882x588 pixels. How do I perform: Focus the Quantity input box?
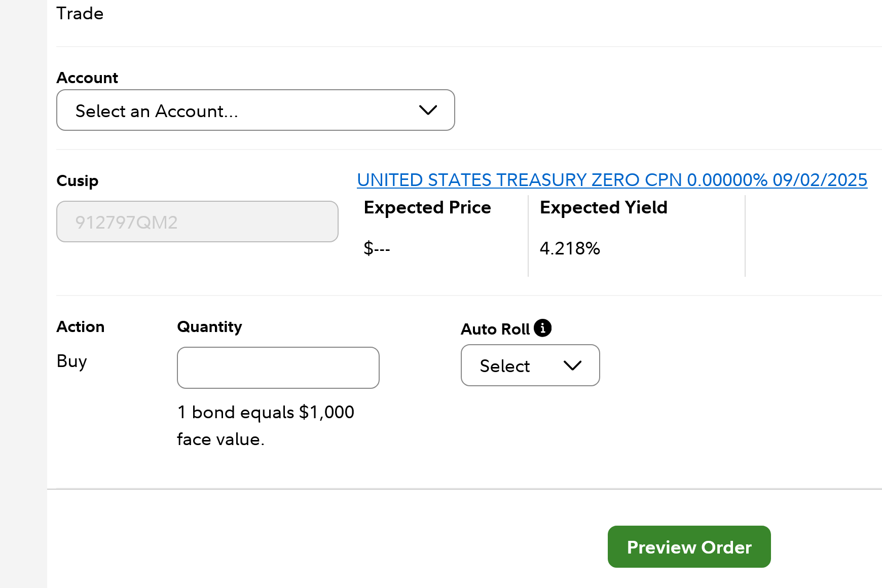(x=278, y=367)
